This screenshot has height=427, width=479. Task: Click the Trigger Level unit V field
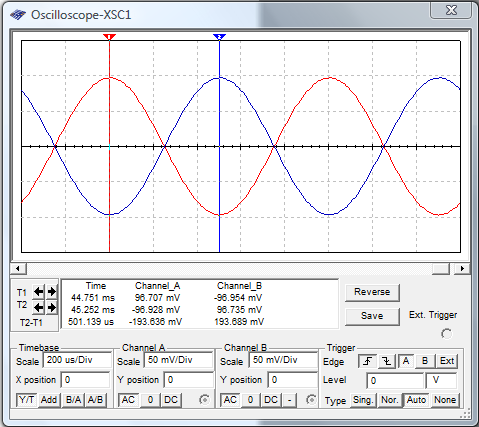441,381
